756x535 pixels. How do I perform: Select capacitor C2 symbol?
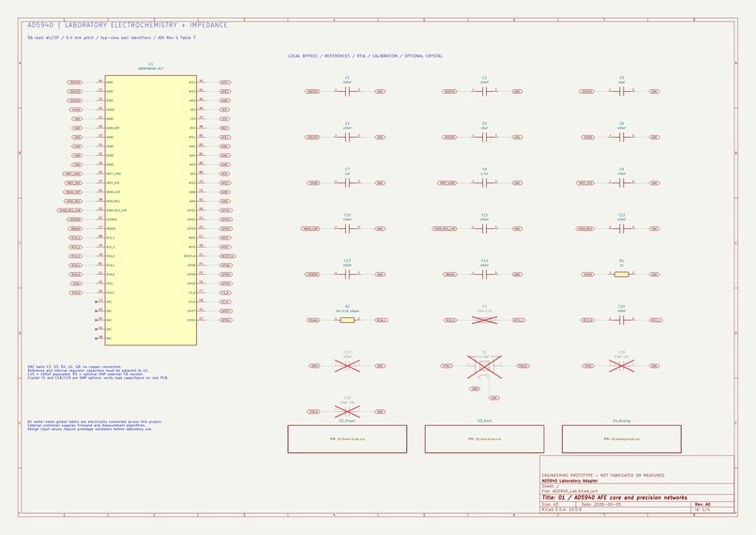tap(484, 91)
